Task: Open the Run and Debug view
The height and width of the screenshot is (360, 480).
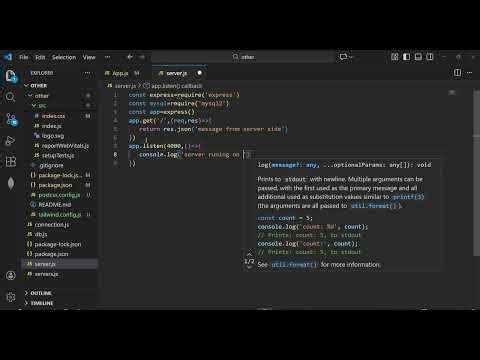Action: pyautogui.click(x=10, y=141)
